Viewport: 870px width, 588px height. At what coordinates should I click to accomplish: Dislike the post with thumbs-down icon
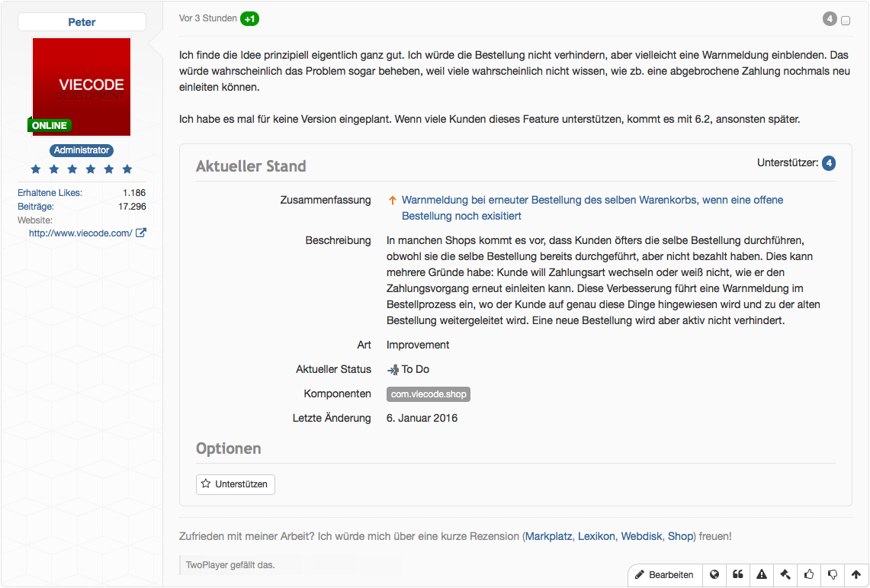pyautogui.click(x=833, y=575)
